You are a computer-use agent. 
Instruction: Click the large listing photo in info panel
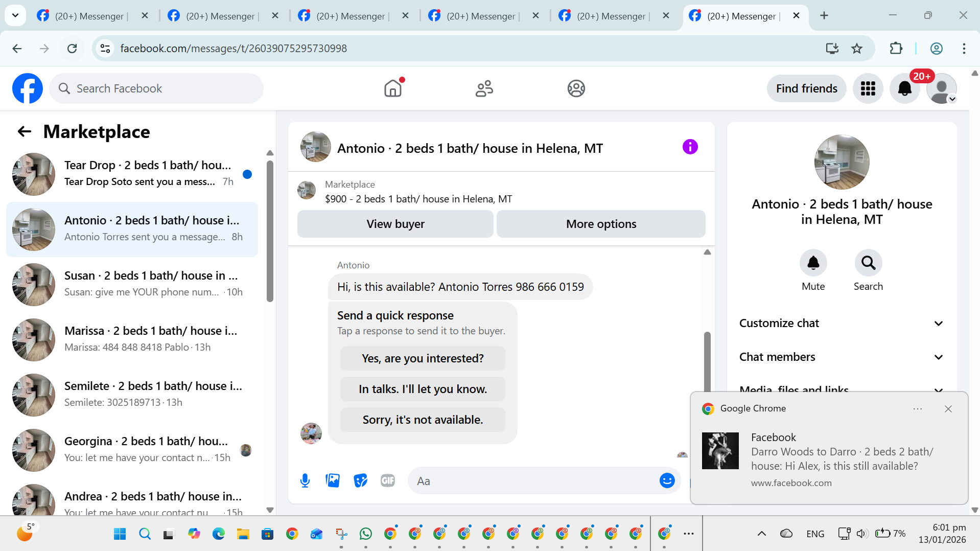(842, 162)
